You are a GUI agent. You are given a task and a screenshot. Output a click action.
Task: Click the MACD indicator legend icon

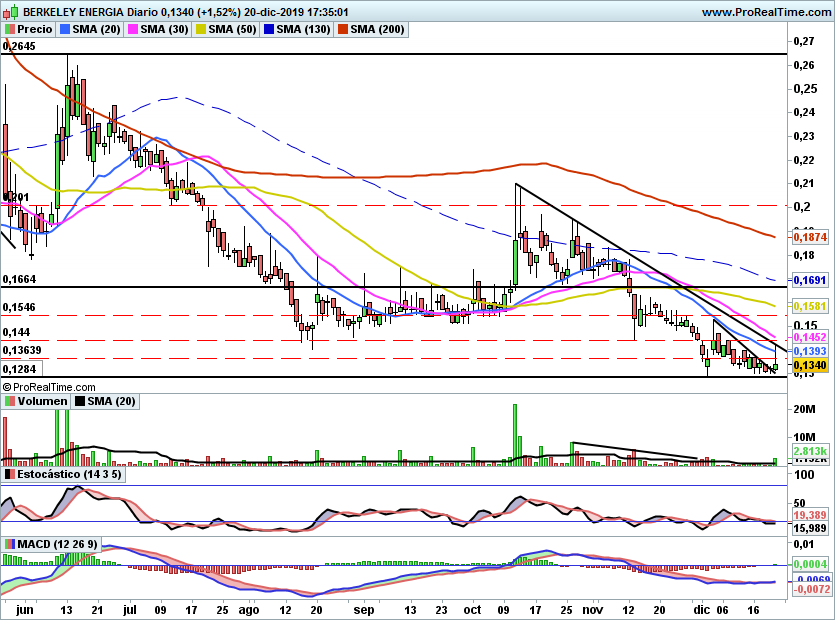pyautogui.click(x=10, y=543)
